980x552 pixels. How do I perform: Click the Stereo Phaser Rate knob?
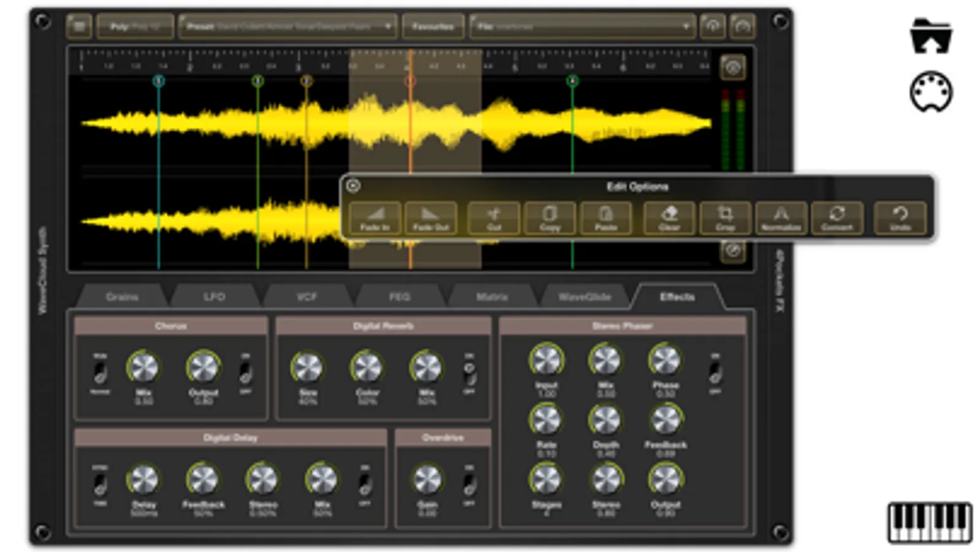tap(546, 420)
